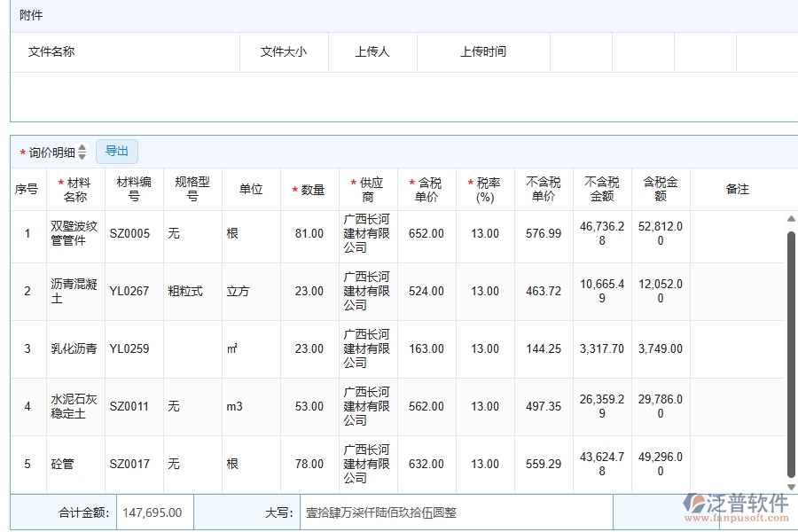This screenshot has width=798, height=532.
Task: Click supplier 广西长河建材有限公司 in row 3
Action: tap(366, 348)
